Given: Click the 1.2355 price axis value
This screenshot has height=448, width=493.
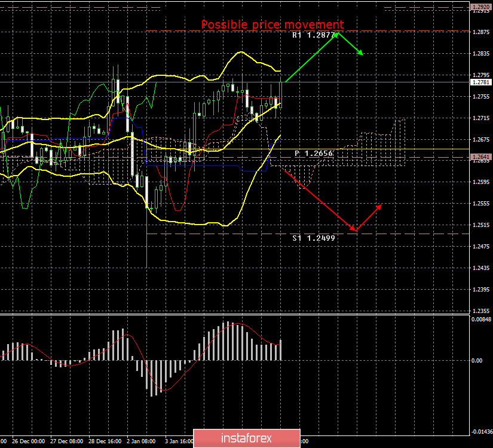Looking at the screenshot, I should (x=481, y=311).
